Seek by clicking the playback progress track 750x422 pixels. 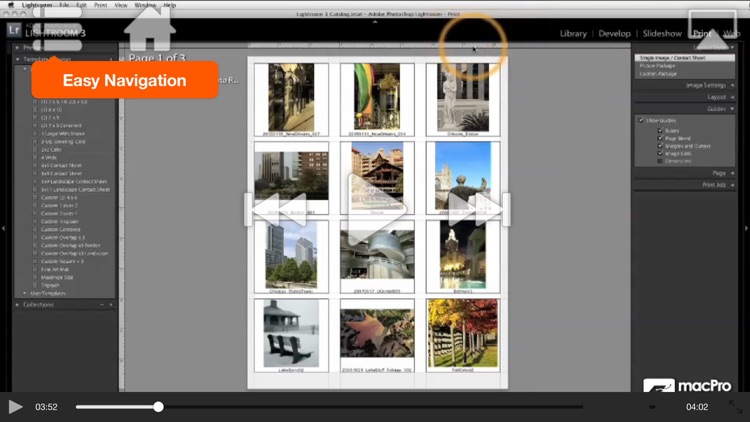(329, 407)
